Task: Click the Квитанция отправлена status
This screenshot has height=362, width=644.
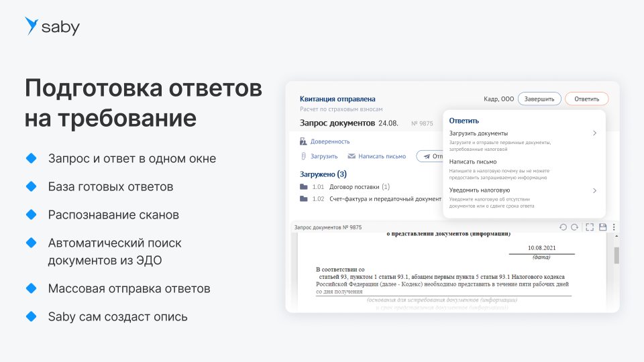Action: click(337, 99)
